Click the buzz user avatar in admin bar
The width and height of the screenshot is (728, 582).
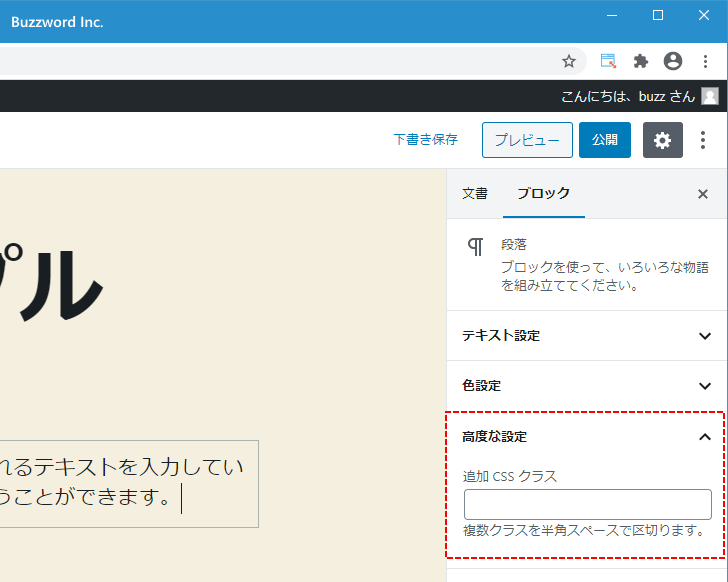click(x=710, y=96)
